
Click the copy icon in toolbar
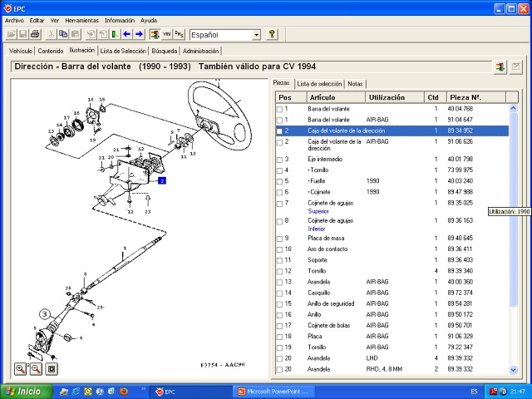(x=63, y=34)
